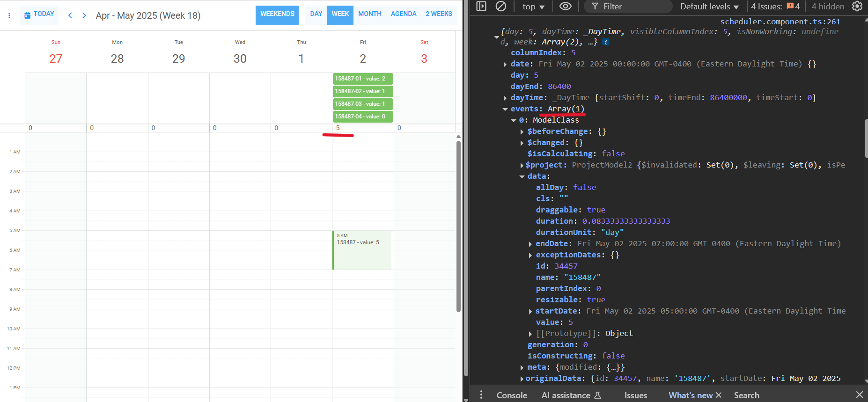This screenshot has height=402, width=868.
Task: Switch to the Console drawer tab
Action: click(512, 395)
